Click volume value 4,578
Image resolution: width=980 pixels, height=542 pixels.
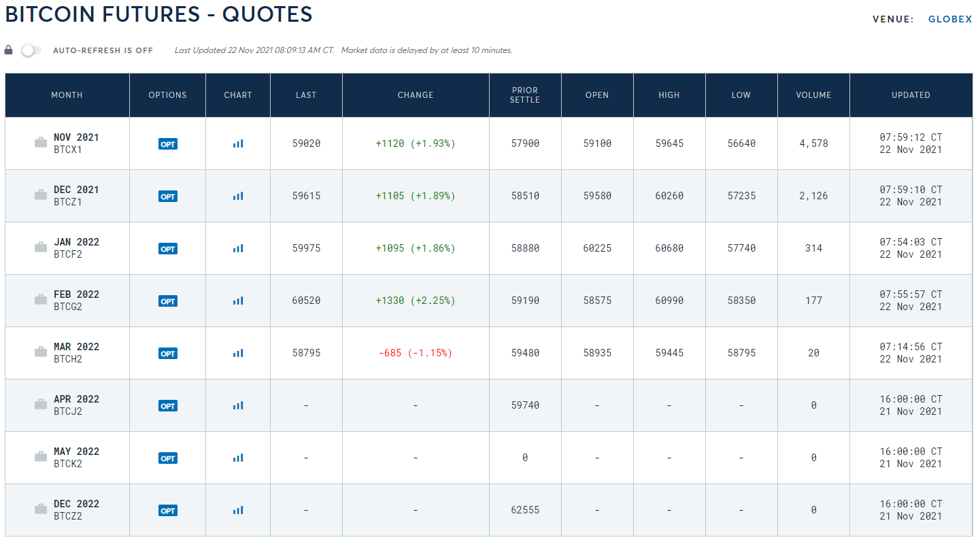(x=813, y=143)
